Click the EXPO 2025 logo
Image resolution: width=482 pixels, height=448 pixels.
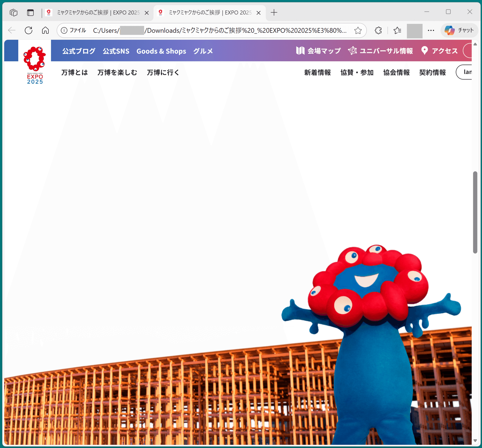click(35, 65)
